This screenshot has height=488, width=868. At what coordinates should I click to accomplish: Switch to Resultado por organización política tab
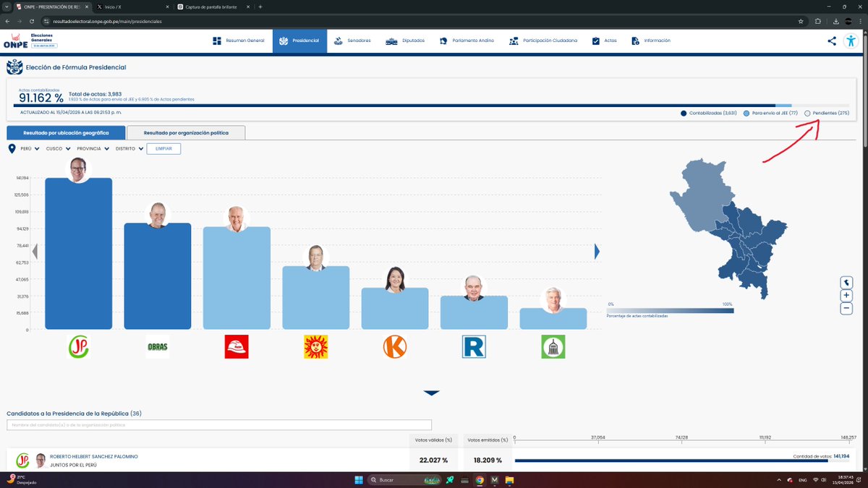click(x=186, y=133)
